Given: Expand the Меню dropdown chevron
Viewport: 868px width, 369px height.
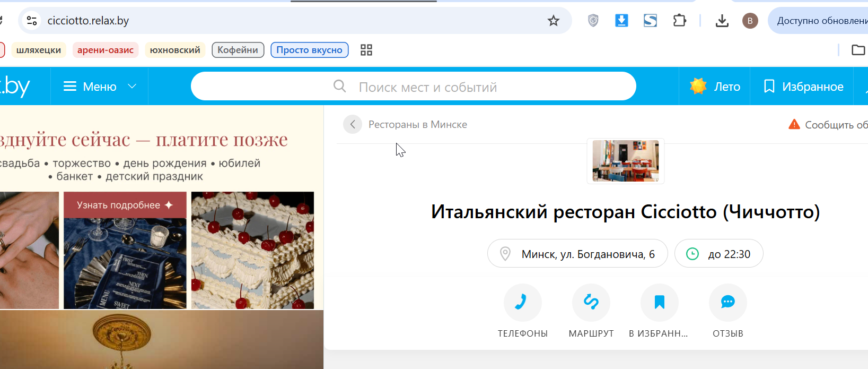Looking at the screenshot, I should (x=132, y=86).
